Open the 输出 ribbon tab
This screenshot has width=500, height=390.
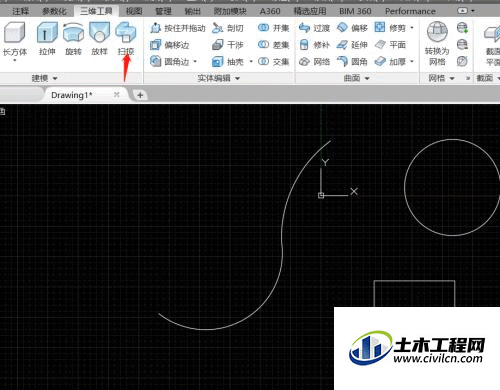tap(193, 11)
